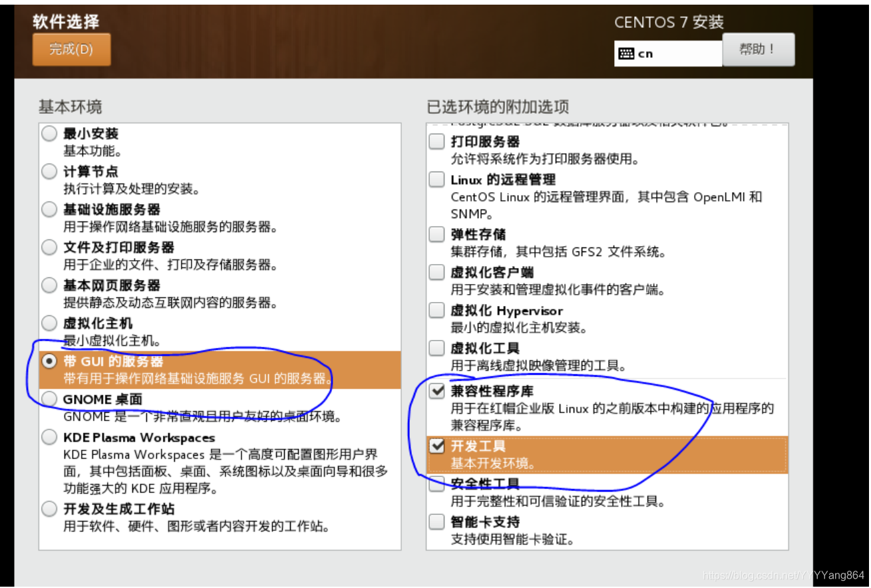Select the KDE Plasma Workspaces radio button
Viewport: 871px width, 588px height.
click(49, 438)
